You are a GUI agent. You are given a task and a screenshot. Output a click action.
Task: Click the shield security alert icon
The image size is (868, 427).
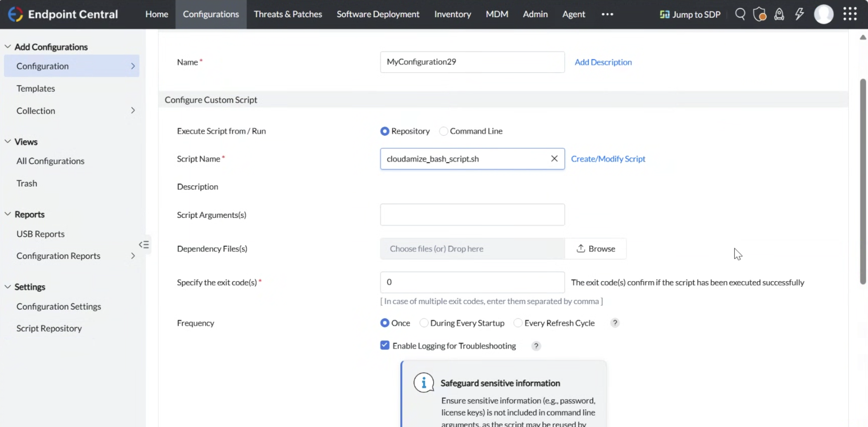pos(759,14)
